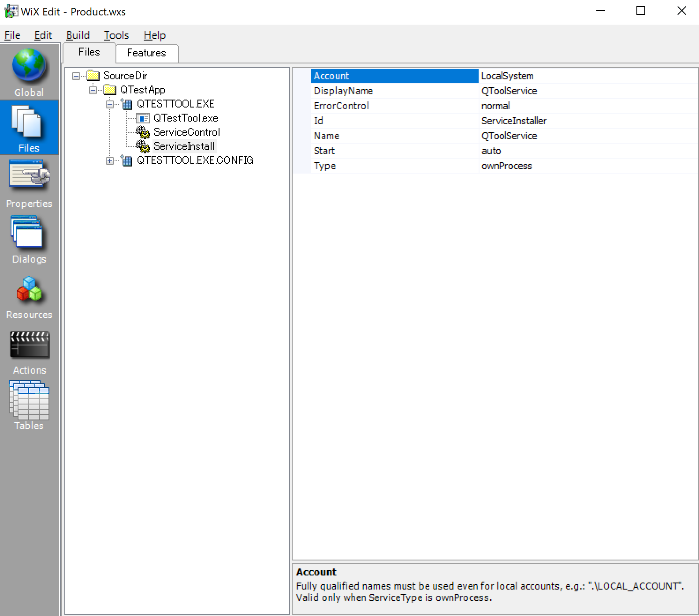
Task: Open the File menu
Action: 12,35
